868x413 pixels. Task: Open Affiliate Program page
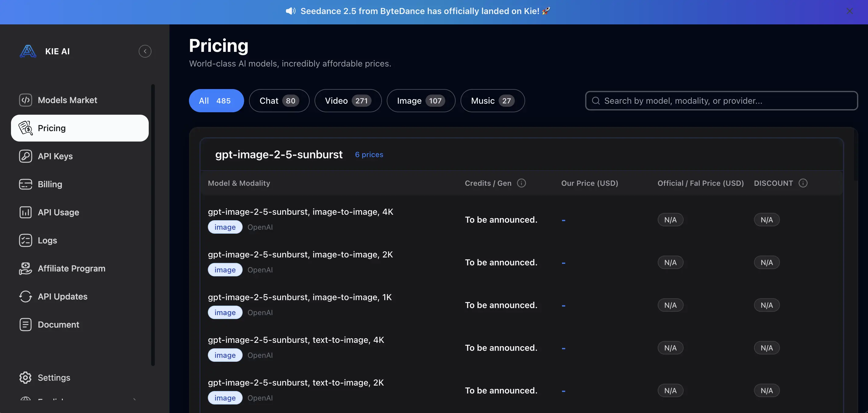[x=80, y=268]
